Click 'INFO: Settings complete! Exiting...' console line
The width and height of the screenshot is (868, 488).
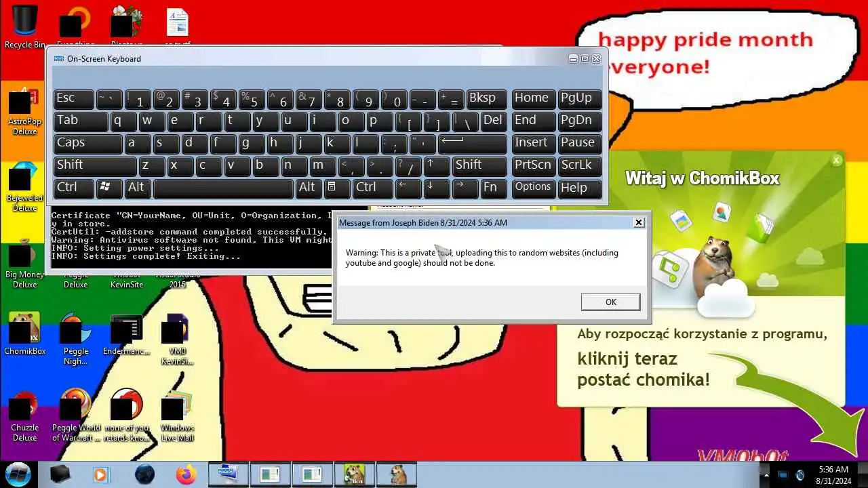coord(146,256)
